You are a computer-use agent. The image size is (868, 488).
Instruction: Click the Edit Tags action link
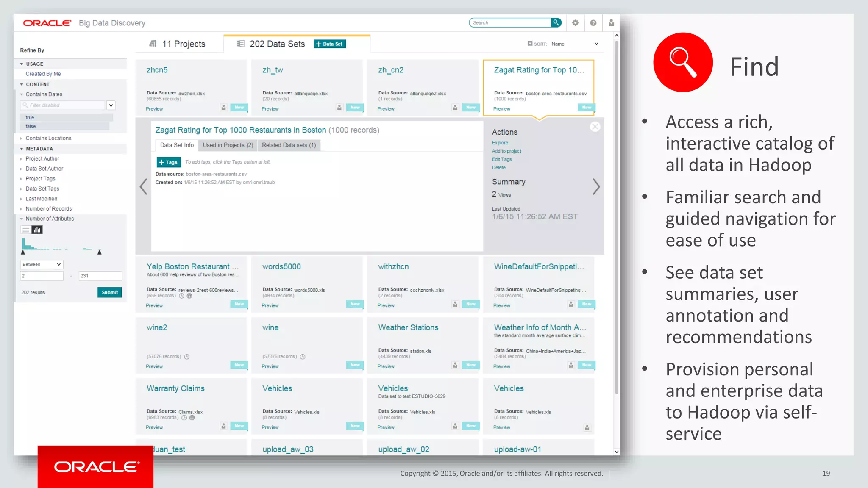(x=502, y=159)
